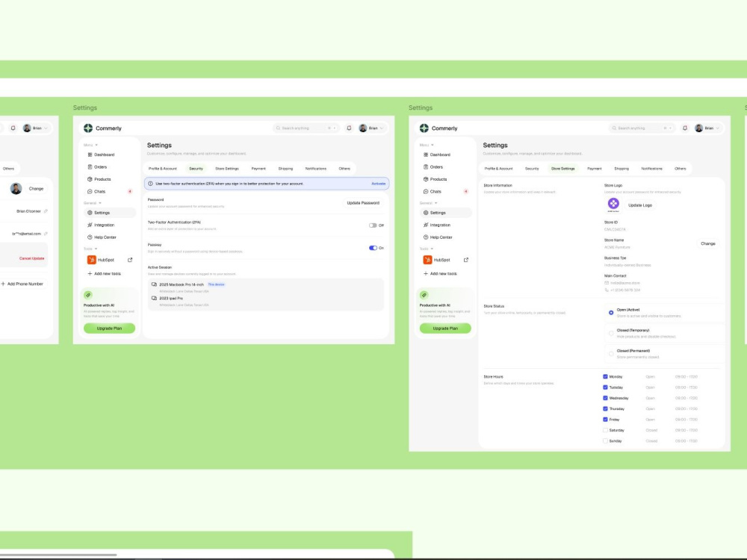
Task: Open Dashboard icon in the Security frame sidebar
Action: [x=90, y=155]
